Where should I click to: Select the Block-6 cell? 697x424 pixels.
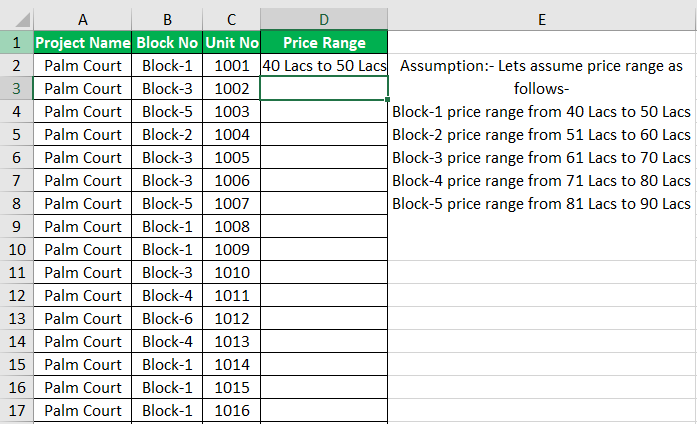coord(167,318)
